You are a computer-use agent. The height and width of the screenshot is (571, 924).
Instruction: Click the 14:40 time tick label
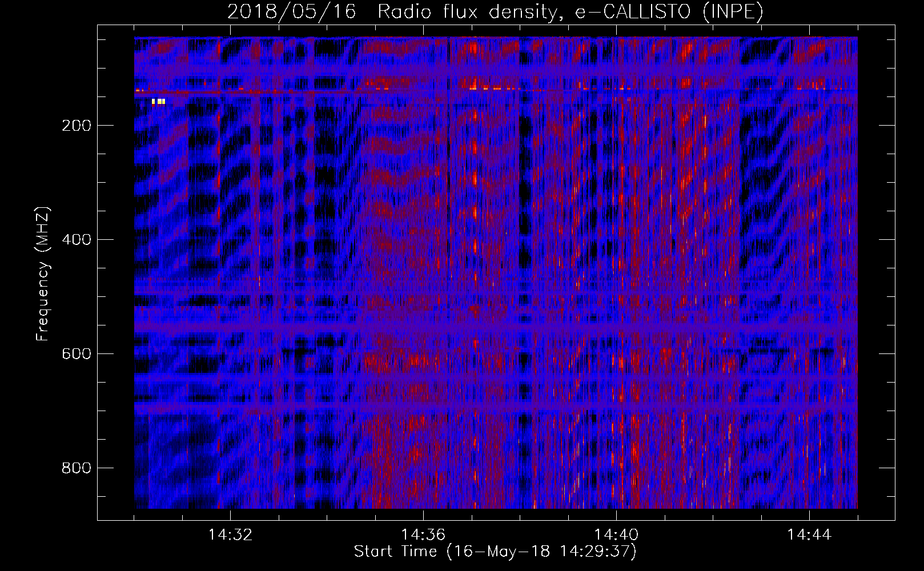[x=616, y=535]
